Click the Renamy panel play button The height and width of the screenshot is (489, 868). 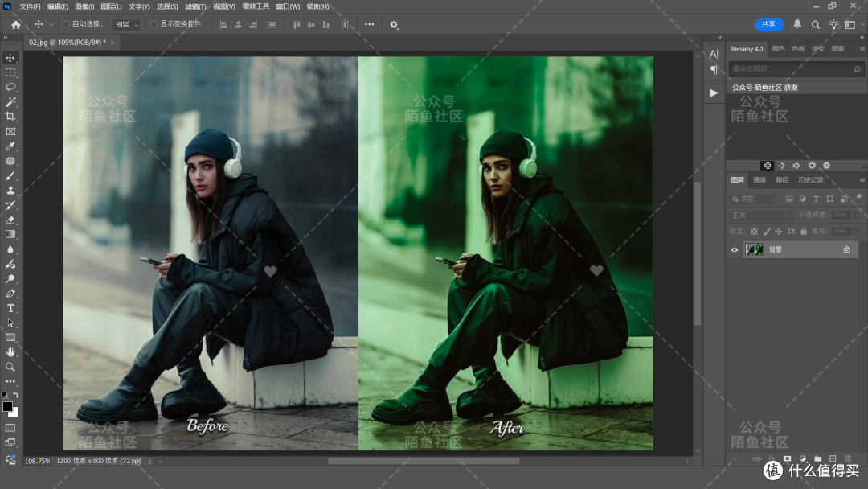point(714,93)
